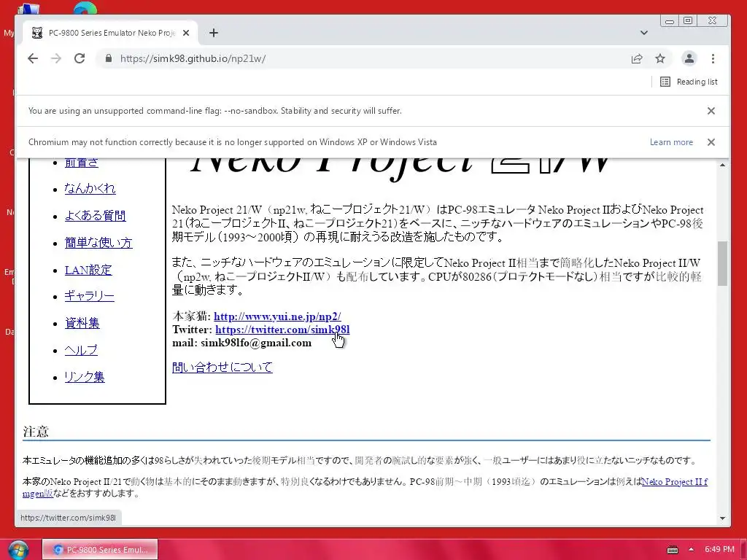View site lock security info

[x=109, y=58]
